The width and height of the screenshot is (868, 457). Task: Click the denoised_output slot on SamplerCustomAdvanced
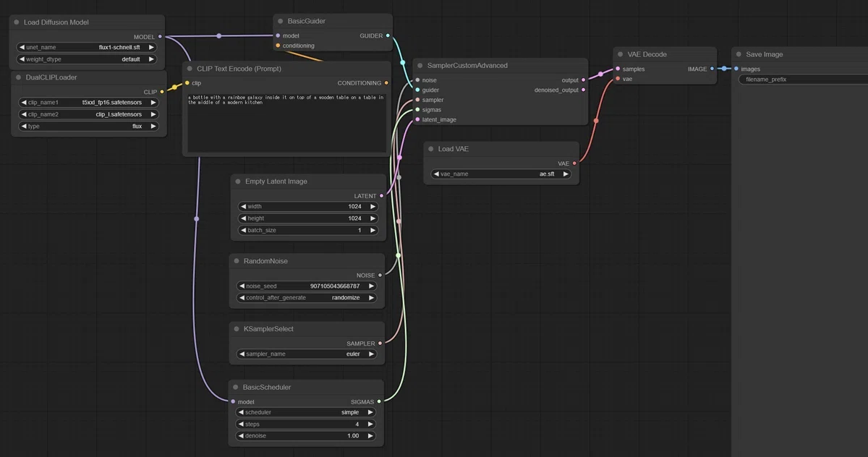coord(584,90)
